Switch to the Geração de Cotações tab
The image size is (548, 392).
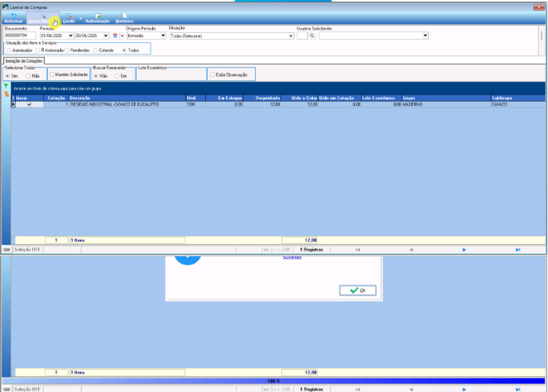pyautogui.click(x=24, y=61)
